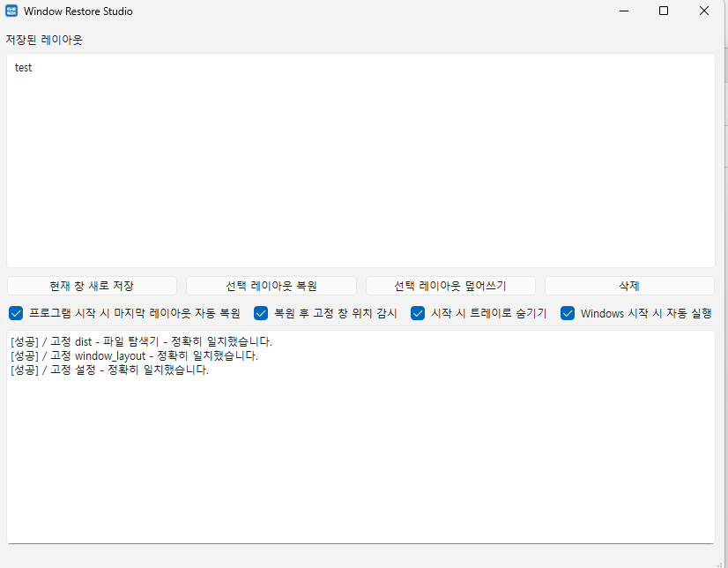Image resolution: width=728 pixels, height=568 pixels.
Task: Click the log line about 고정 설정
Action: coord(109,370)
